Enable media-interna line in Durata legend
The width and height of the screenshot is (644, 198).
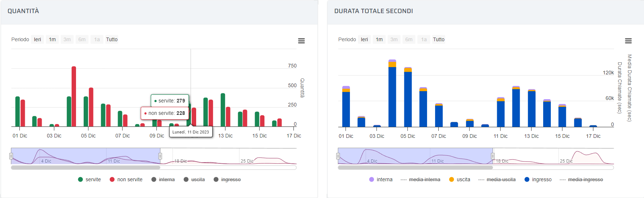(420, 179)
